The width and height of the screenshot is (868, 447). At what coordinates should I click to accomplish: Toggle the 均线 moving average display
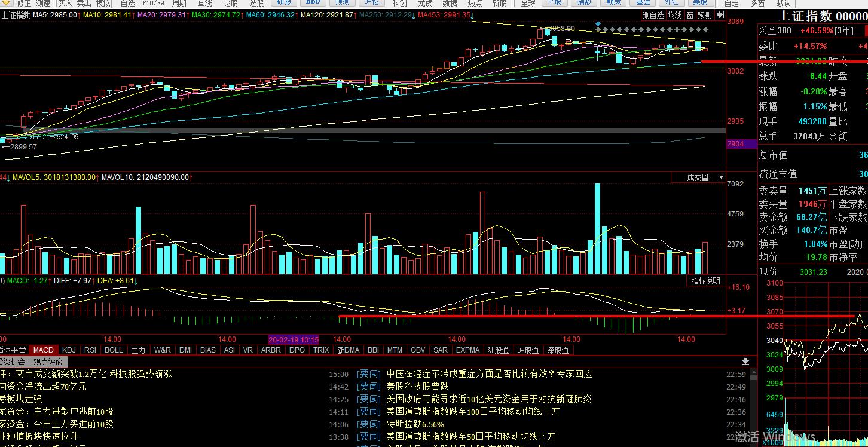pos(674,15)
